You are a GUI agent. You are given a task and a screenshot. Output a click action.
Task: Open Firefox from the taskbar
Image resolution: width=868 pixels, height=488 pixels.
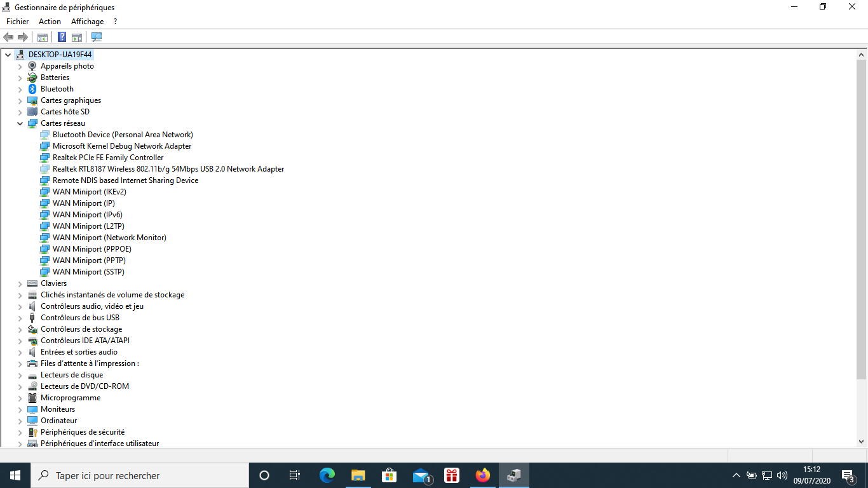[483, 475]
